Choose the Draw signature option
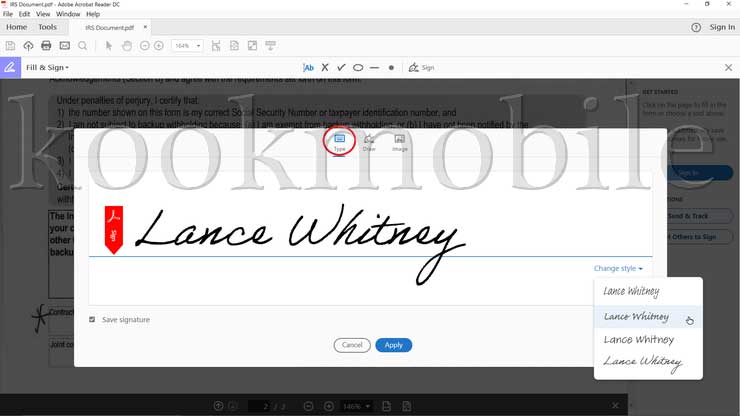 tap(369, 142)
